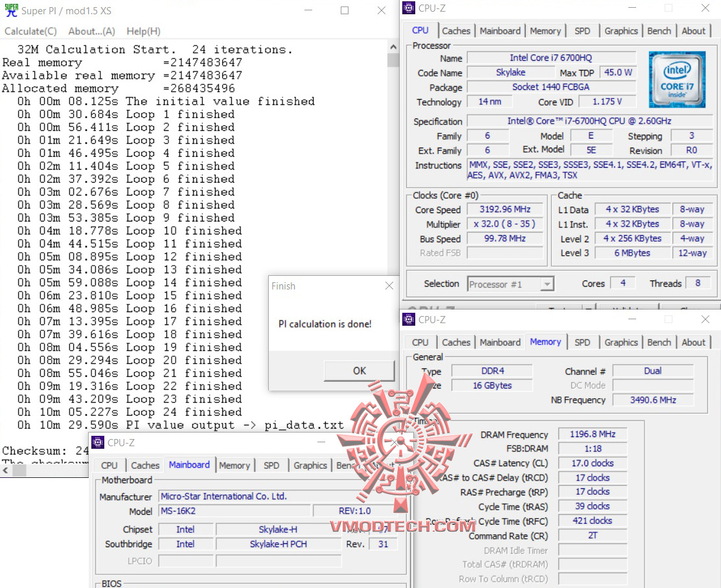721x588 pixels.
Task: Click the DRAM Frequency value 1196.8 MHz
Action: click(x=592, y=434)
